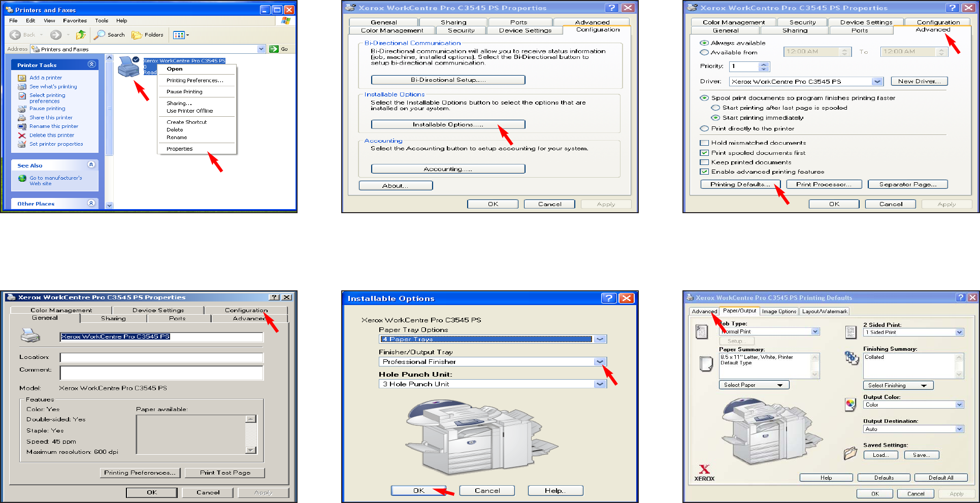980x503 pixels.
Task: Click the Bi-Directional Setup... button
Action: tap(448, 80)
